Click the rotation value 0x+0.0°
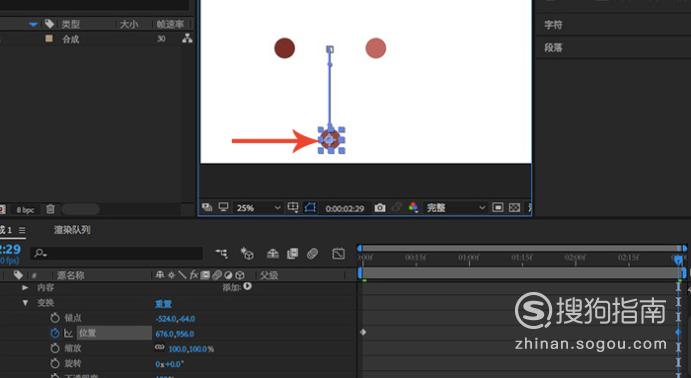 [169, 364]
